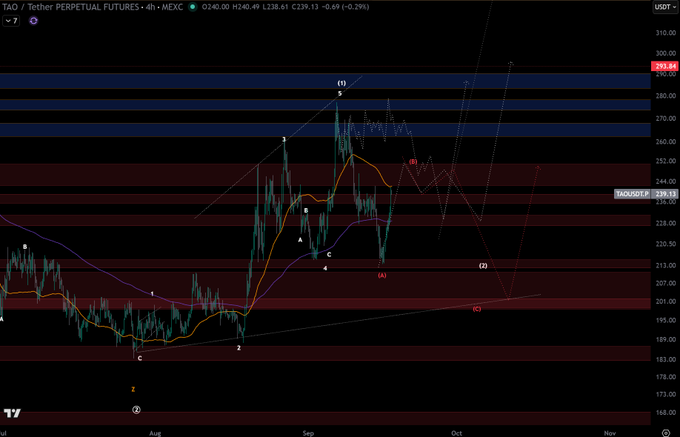
Task: Click the 310.00 price axis label
Action: tap(666, 33)
